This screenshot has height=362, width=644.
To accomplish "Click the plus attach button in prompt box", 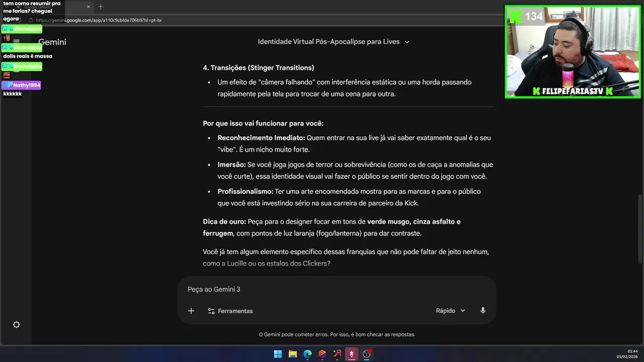I will (191, 311).
